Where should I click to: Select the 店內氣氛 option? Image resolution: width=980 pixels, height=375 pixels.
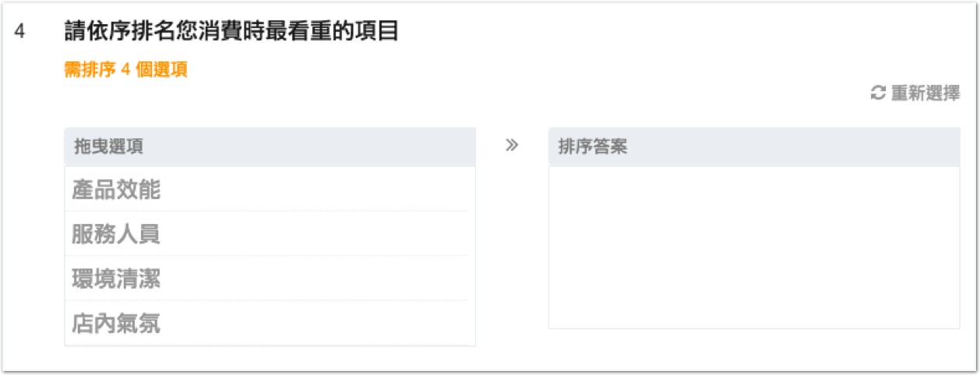[x=116, y=324]
